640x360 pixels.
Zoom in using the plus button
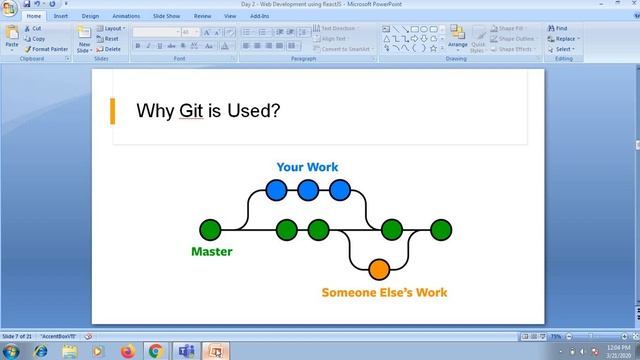coord(624,336)
